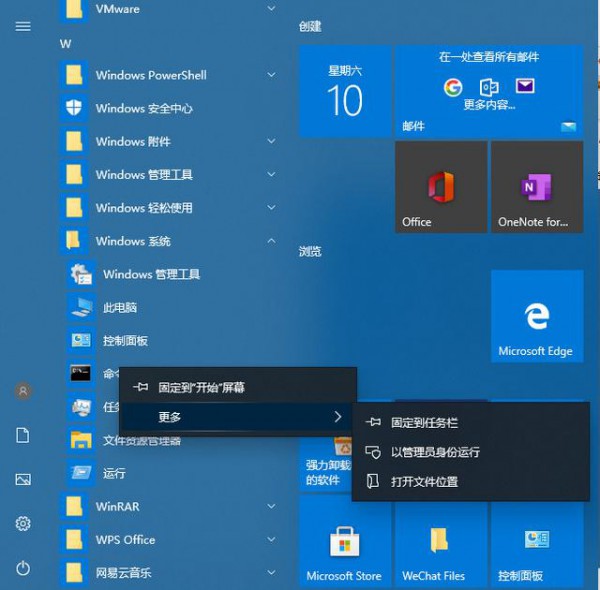Open the File Explorer icon
The width and height of the screenshot is (600, 590).
(x=81, y=440)
